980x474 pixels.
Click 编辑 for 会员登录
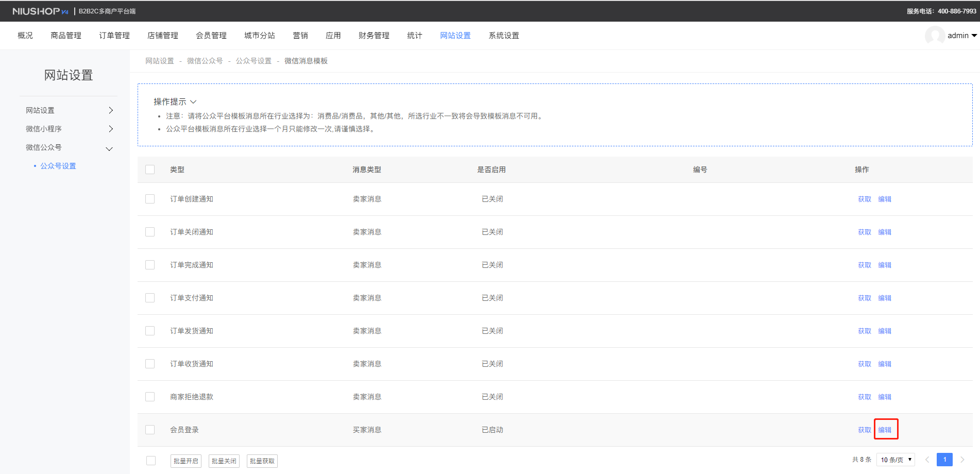click(885, 430)
